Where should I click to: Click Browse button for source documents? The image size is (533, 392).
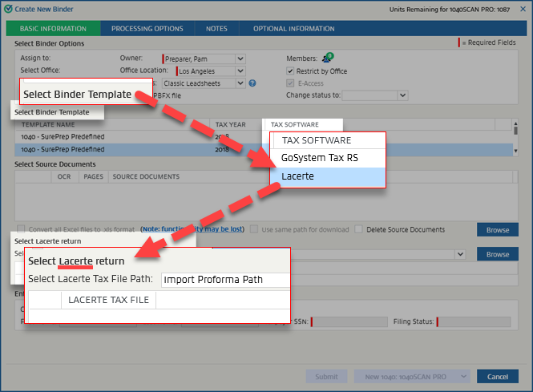[x=497, y=230]
